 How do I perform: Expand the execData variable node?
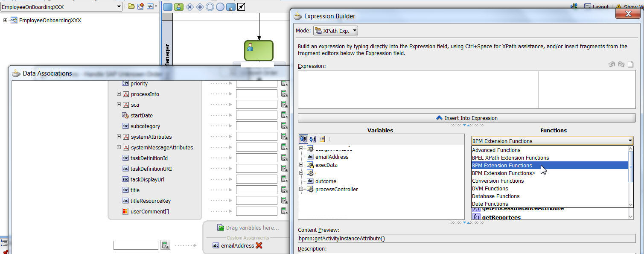[x=301, y=165]
